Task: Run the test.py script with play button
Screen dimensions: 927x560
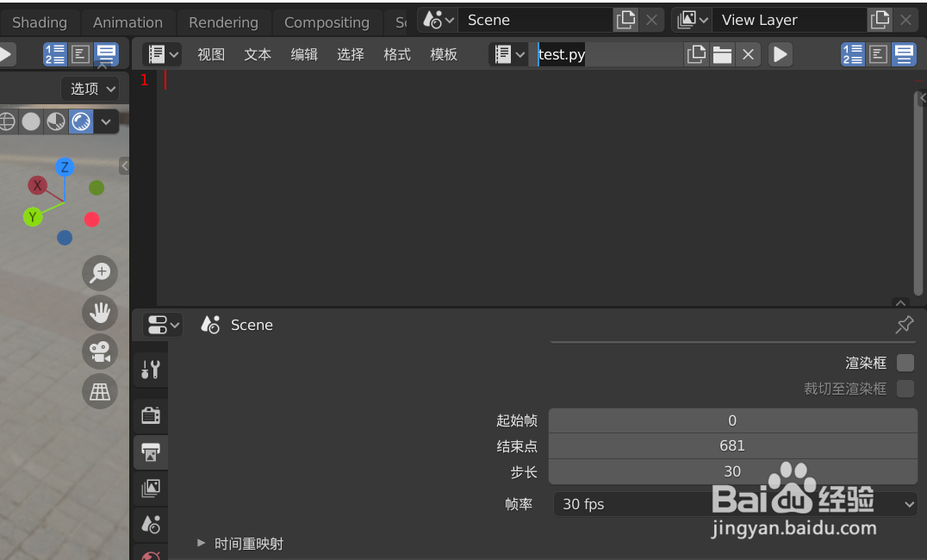Action: (780, 53)
